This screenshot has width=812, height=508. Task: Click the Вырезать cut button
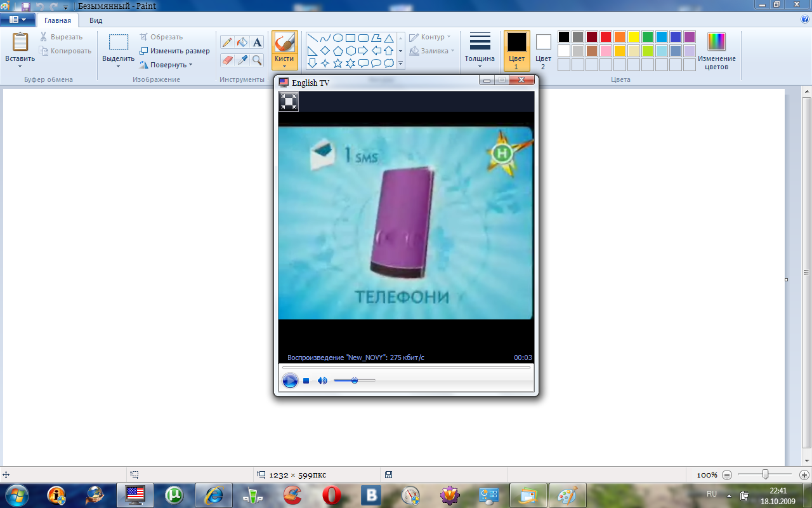click(61, 37)
